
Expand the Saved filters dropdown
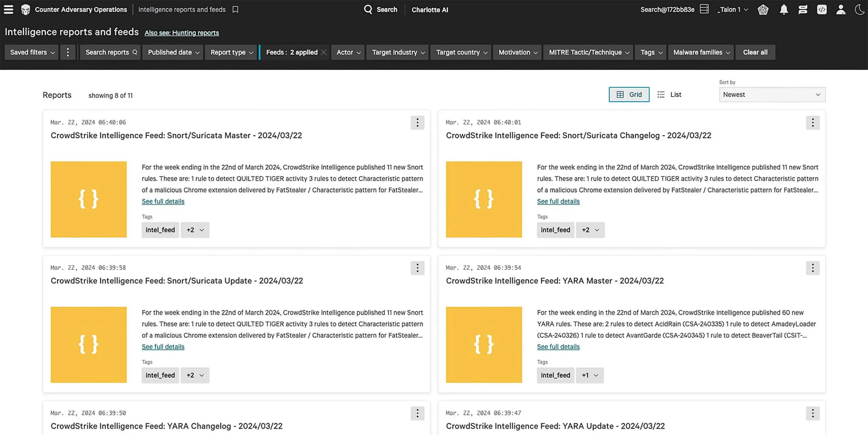point(32,52)
